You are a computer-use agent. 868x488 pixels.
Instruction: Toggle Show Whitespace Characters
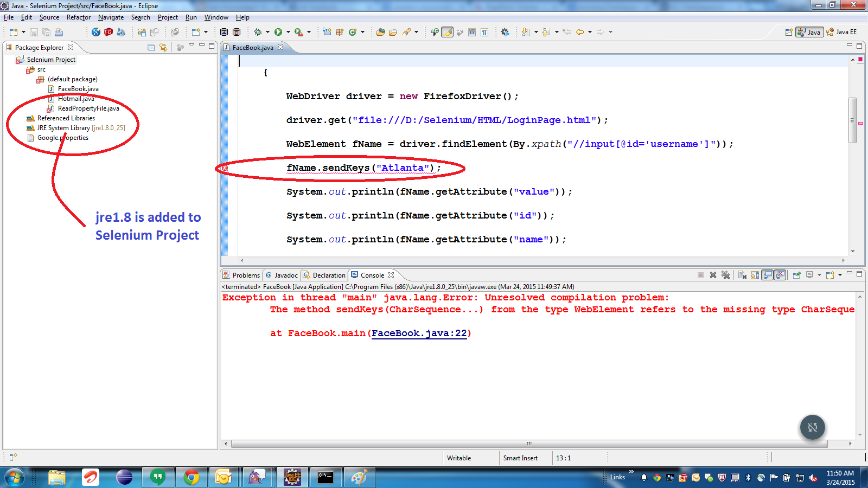(484, 32)
